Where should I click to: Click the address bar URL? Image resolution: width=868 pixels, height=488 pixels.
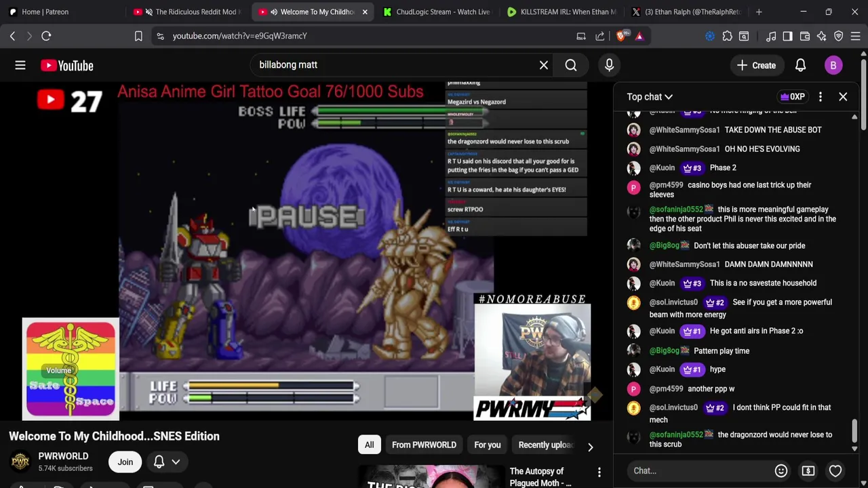point(239,36)
